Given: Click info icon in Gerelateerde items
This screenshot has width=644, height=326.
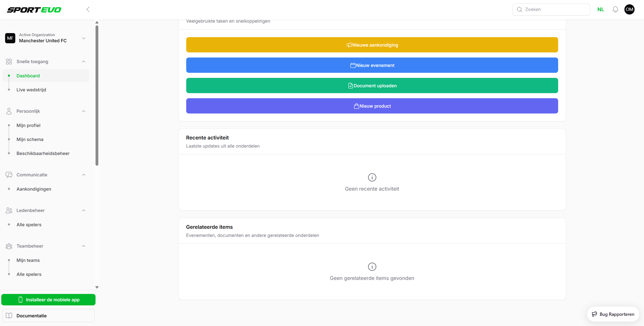Looking at the screenshot, I should pos(372,267).
